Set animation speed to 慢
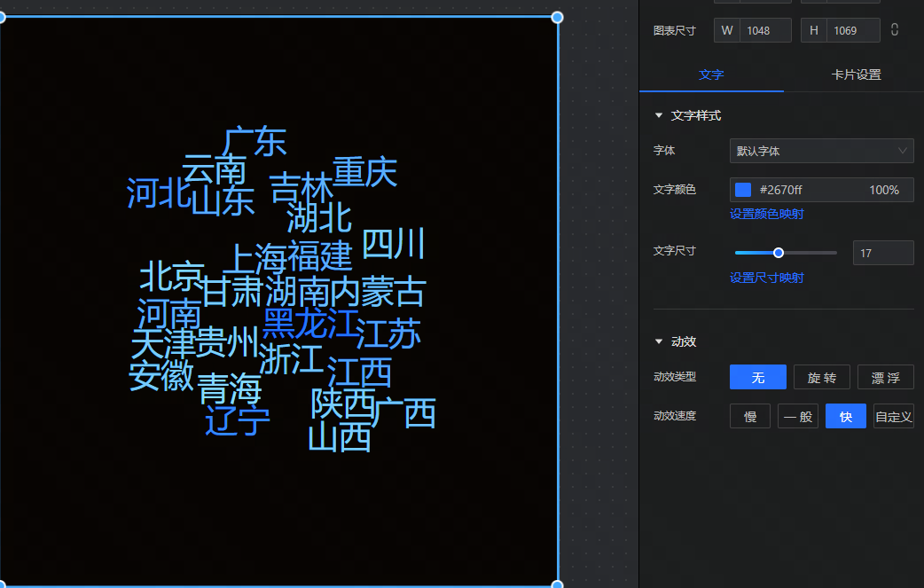This screenshot has height=588, width=924. click(750, 417)
